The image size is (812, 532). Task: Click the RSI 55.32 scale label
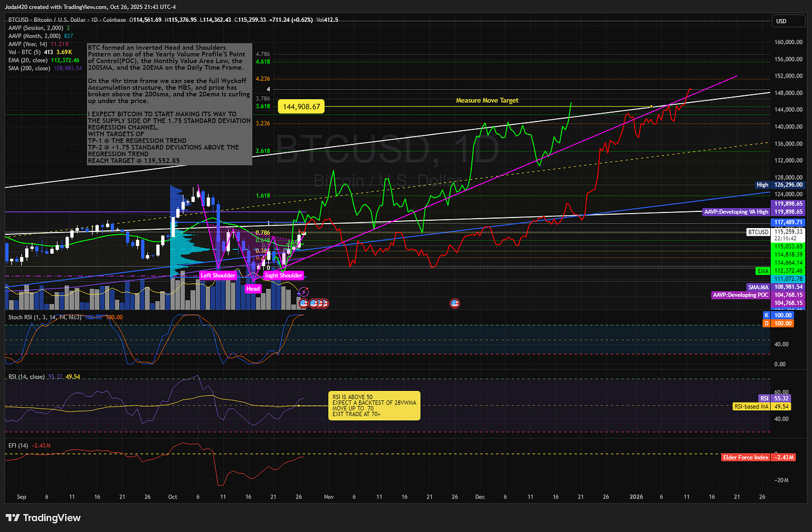pyautogui.click(x=775, y=398)
